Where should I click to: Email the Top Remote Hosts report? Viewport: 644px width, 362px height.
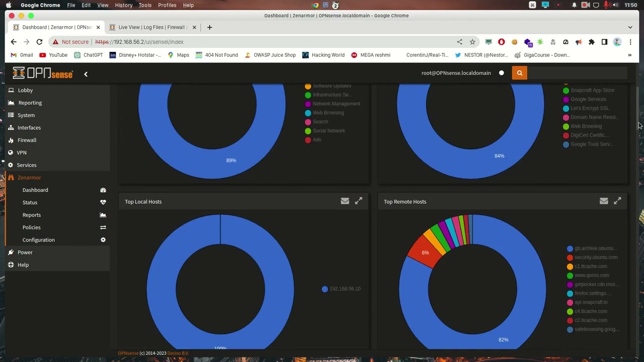604,201
